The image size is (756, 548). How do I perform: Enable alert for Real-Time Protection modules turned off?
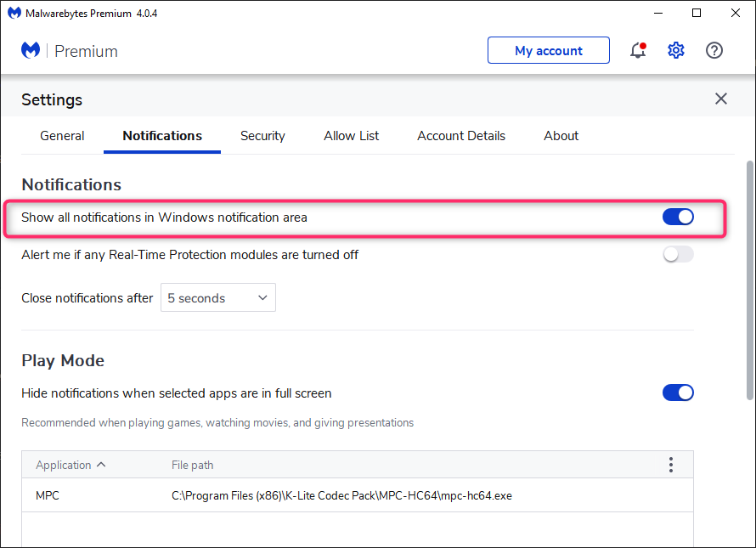(x=678, y=254)
